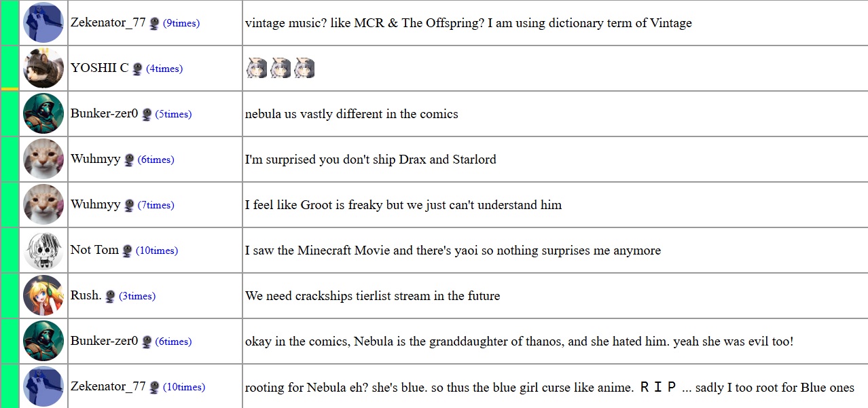Viewport: 868px width, 408px height.
Task: Click the webcam icon beside YOSHII C
Action: coord(137,69)
